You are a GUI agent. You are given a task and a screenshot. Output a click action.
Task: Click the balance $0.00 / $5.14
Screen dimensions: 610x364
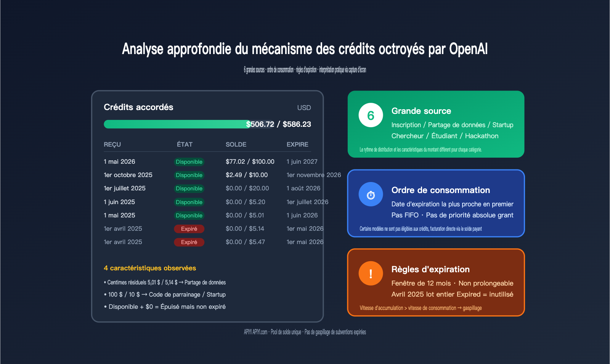(245, 228)
